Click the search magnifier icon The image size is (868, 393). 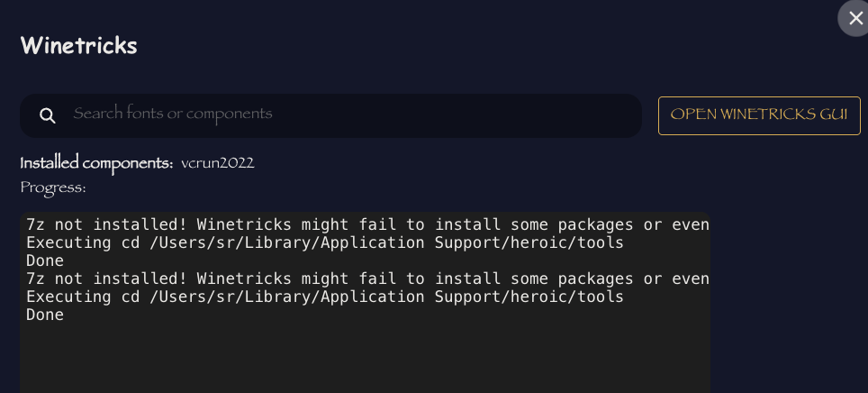(x=48, y=115)
